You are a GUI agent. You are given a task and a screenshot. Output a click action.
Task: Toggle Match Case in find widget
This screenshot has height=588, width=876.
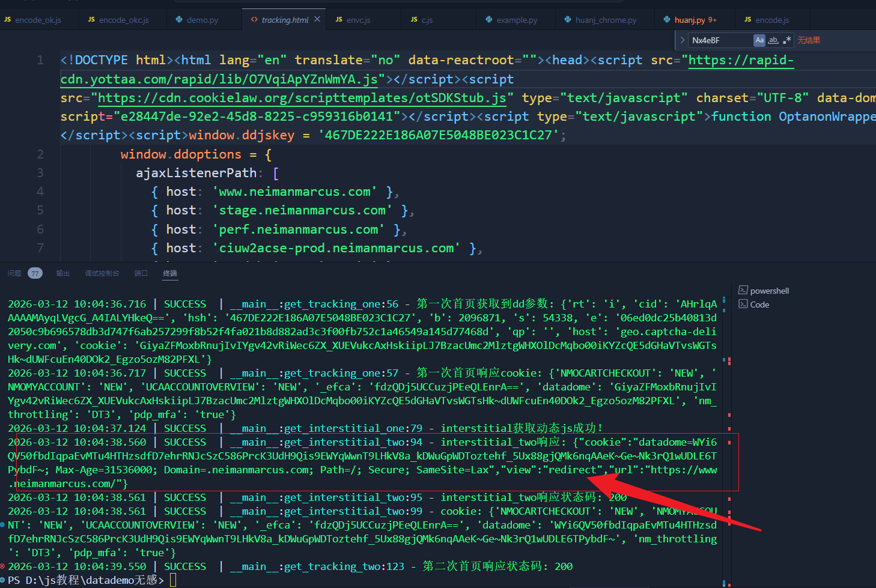point(759,40)
